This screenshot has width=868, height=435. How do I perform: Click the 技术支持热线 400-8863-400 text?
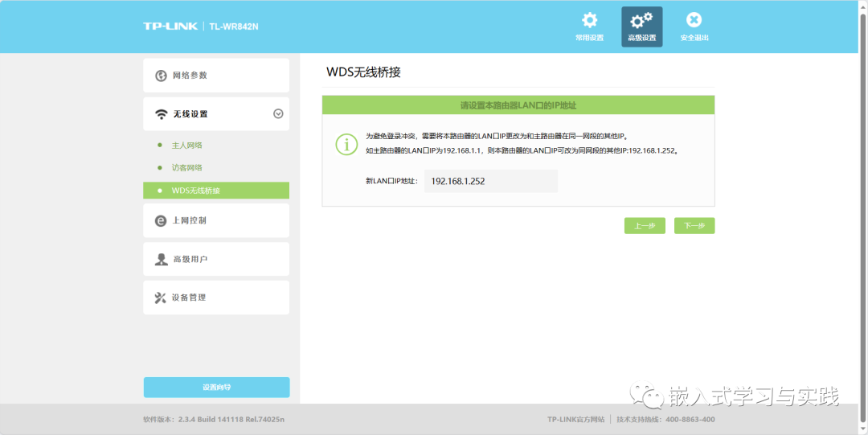tap(666, 420)
